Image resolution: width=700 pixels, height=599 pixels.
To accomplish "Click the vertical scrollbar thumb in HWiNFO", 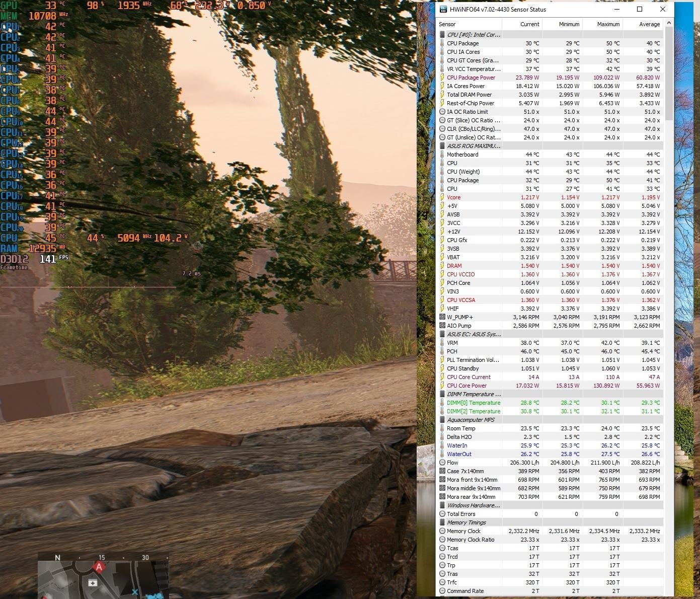I will [x=669, y=73].
